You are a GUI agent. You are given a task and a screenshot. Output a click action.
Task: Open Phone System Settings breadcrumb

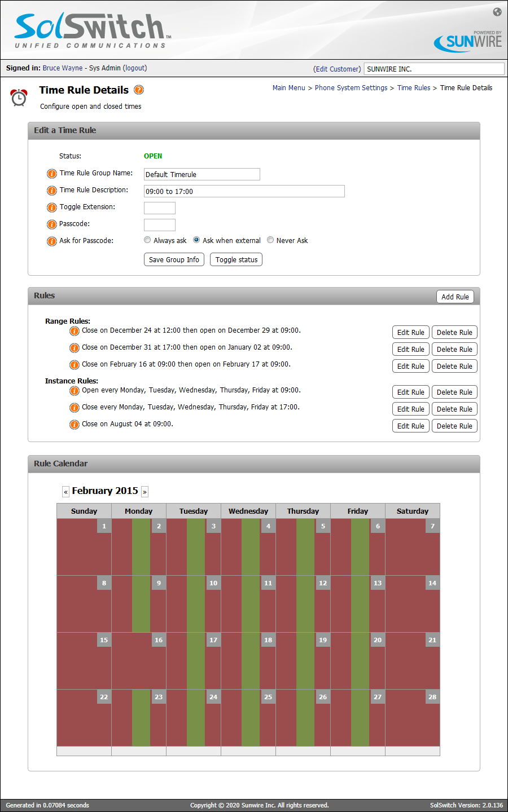coord(351,88)
